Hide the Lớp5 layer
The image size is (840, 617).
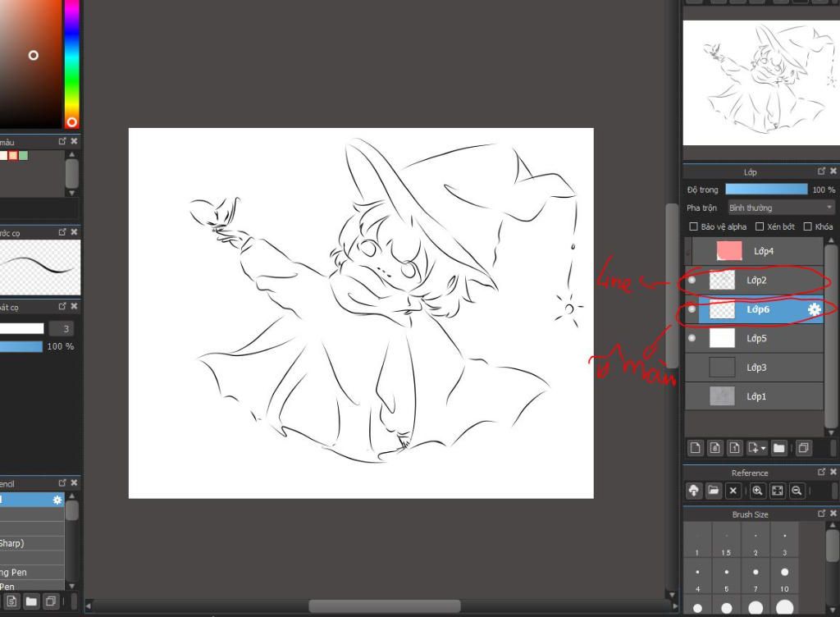tap(692, 338)
